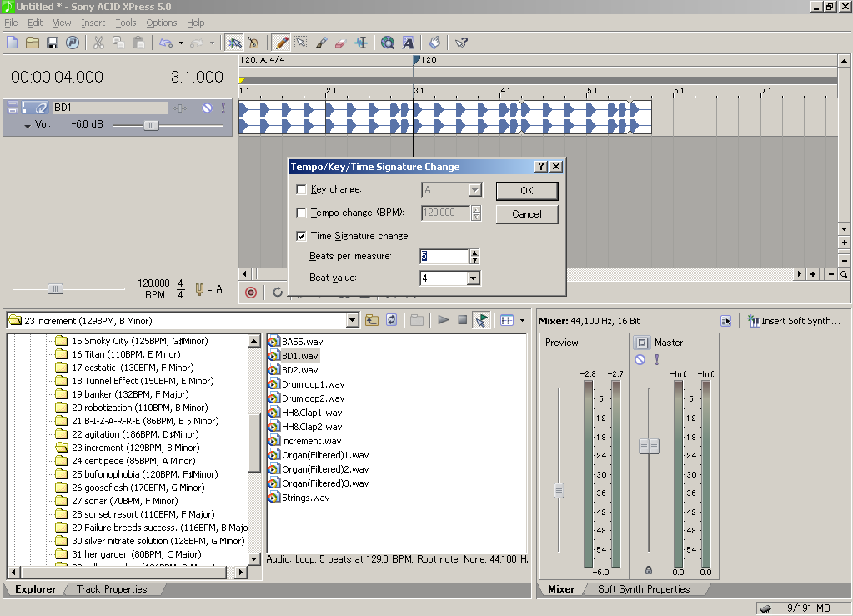Click the BD1 track FX button

click(180, 108)
